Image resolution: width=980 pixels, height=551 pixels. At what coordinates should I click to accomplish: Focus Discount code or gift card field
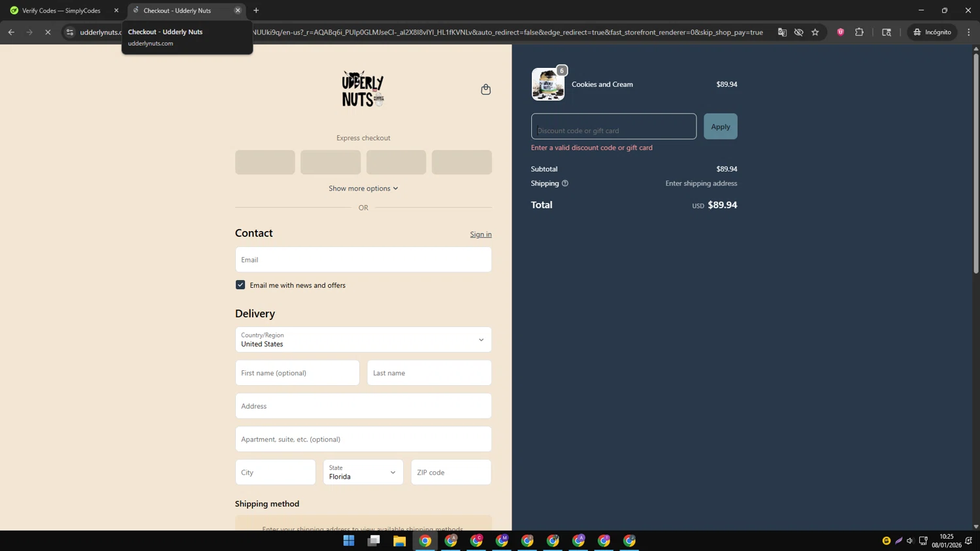tap(613, 127)
